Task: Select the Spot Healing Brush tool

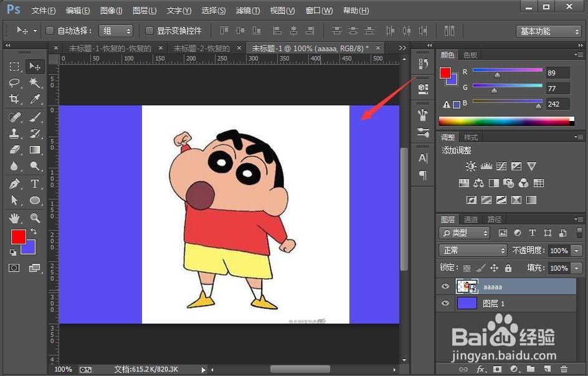Action: (x=14, y=117)
